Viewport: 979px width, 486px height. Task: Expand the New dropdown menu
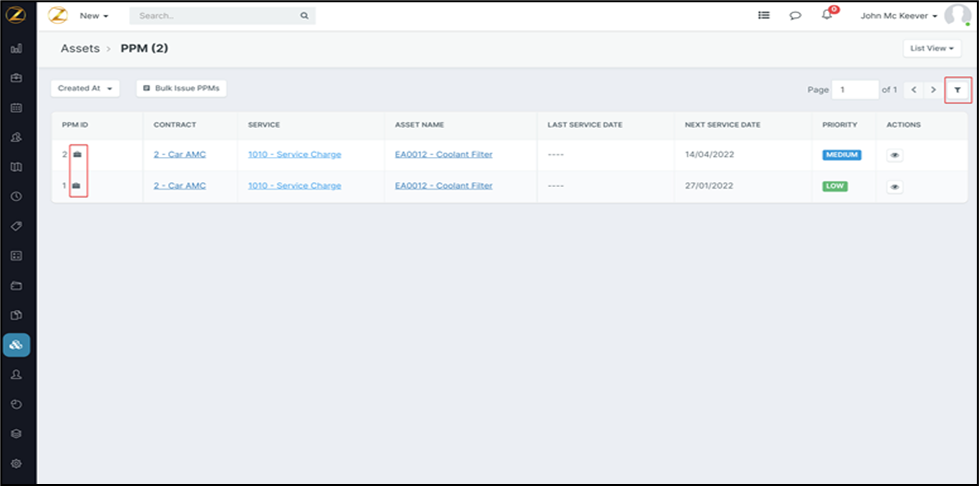pyautogui.click(x=94, y=16)
